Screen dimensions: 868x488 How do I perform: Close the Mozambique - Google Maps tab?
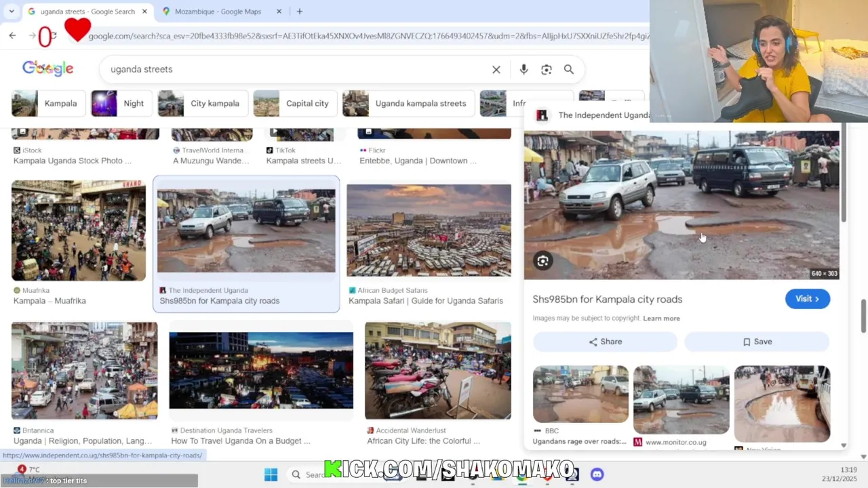[279, 12]
